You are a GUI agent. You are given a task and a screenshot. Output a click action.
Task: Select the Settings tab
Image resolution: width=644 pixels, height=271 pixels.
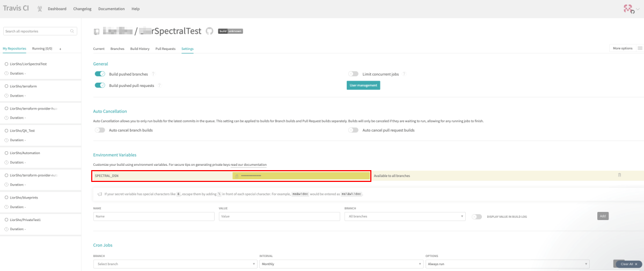coord(187,49)
